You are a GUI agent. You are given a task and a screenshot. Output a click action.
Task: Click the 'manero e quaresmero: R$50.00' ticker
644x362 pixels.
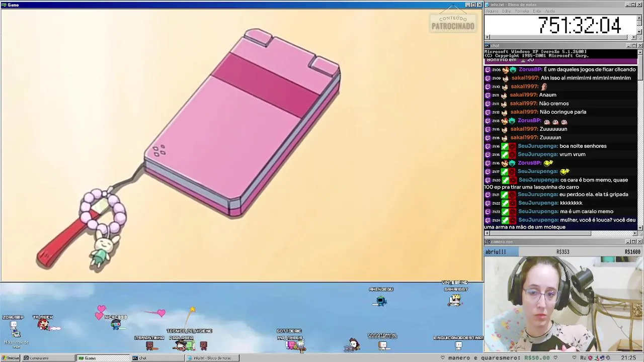tap(498, 358)
